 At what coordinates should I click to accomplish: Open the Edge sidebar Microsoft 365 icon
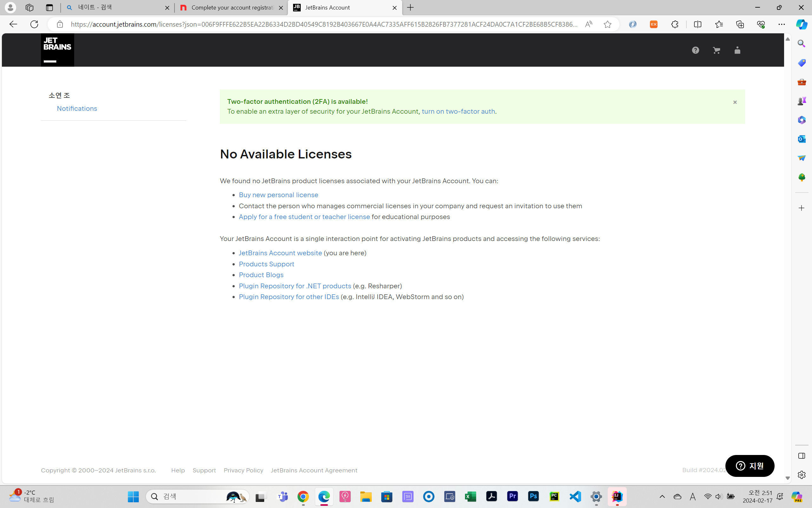[802, 120]
